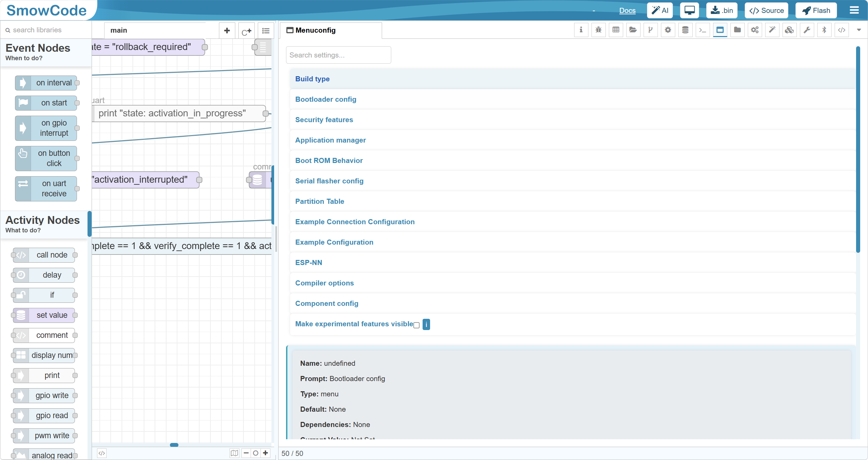Viewport: 868px width, 460px height.
Task: Open Component config section
Action: [572, 303]
